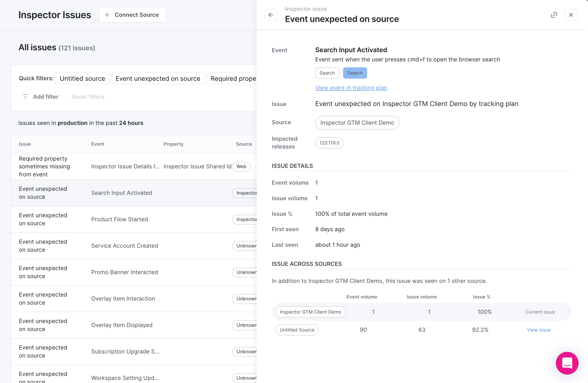Click the plus icon on Connect Source
Viewport: 588px width, 383px height.
(107, 15)
